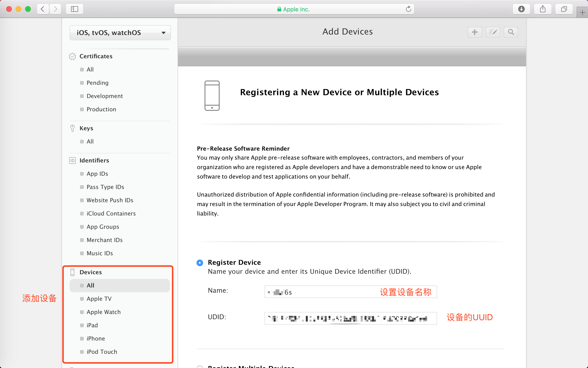Go back with Safari's back arrow
Image resolution: width=588 pixels, height=368 pixels.
(x=43, y=9)
